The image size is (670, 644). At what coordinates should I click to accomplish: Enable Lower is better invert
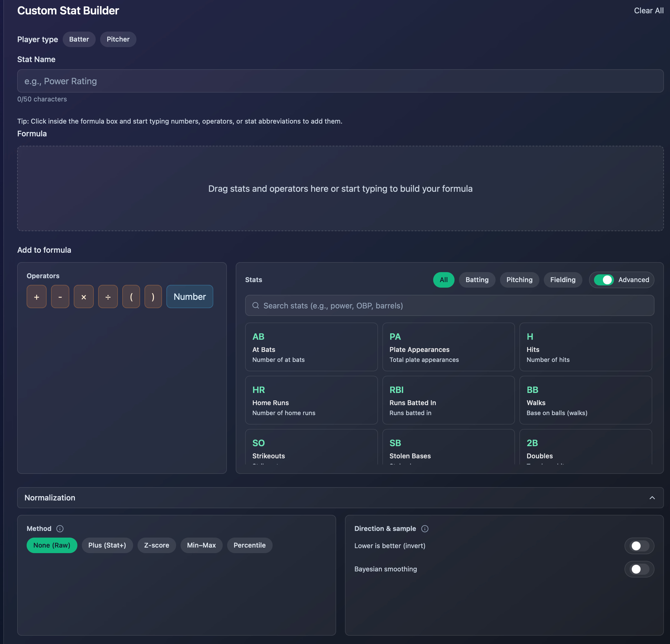pyautogui.click(x=639, y=546)
